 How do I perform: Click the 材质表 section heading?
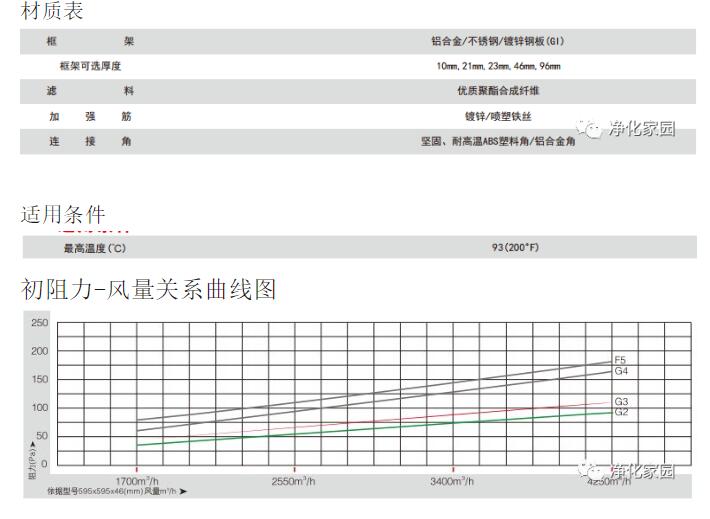click(52, 12)
